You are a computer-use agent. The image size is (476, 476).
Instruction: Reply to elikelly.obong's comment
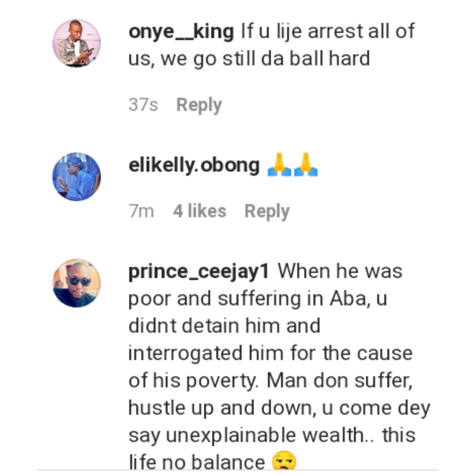pyautogui.click(x=267, y=211)
